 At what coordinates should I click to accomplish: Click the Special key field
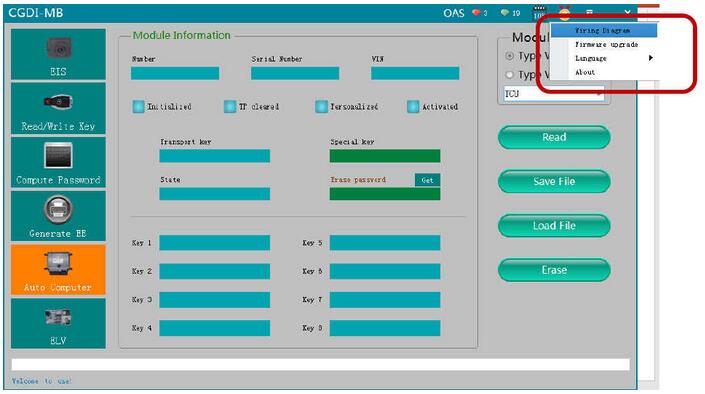coord(385,156)
